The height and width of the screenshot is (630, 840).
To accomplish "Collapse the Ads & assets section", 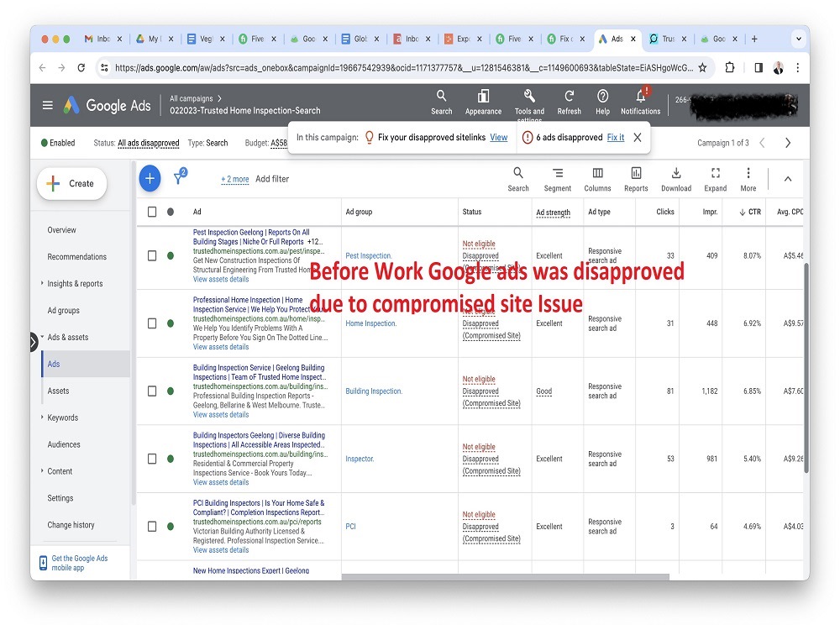I will (42, 337).
